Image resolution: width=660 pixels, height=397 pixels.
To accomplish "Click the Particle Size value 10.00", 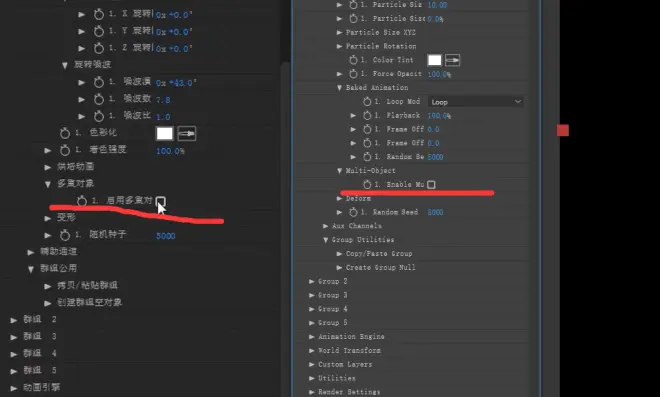I will (437, 5).
